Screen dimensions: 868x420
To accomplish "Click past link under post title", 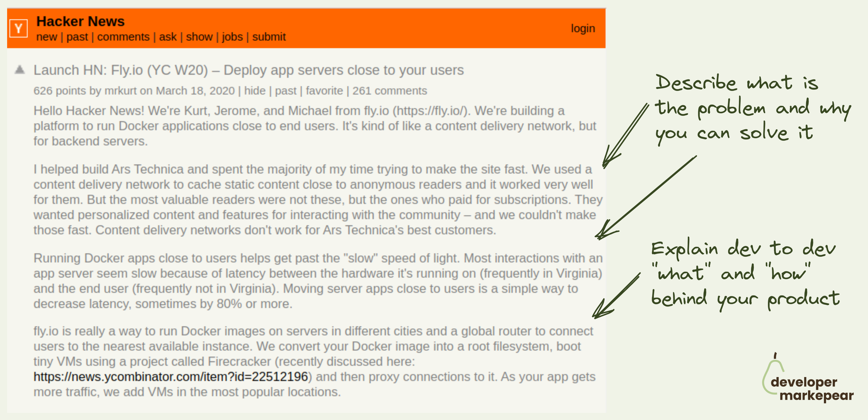I will point(286,91).
